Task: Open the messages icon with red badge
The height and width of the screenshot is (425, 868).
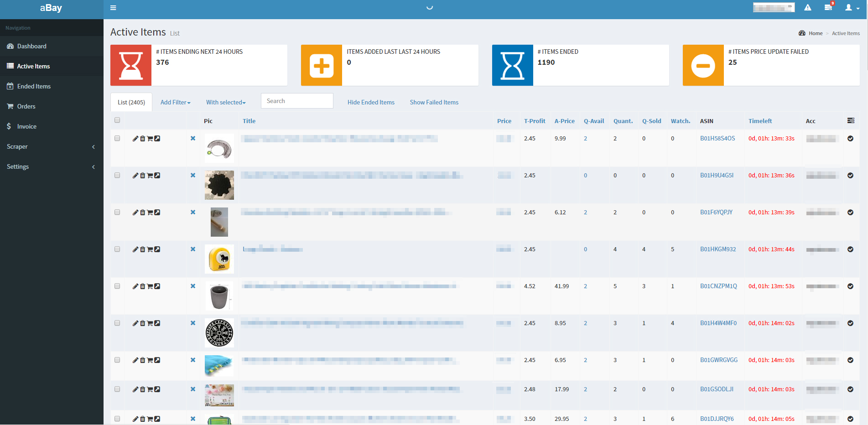Action: coord(828,7)
